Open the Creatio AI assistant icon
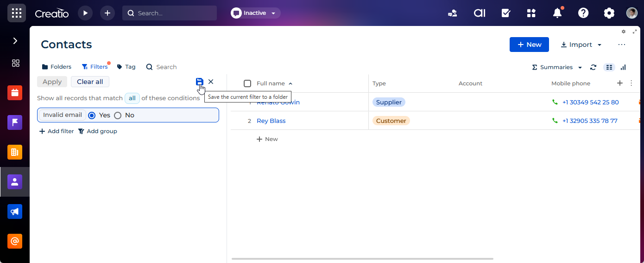The image size is (644, 263). click(480, 13)
